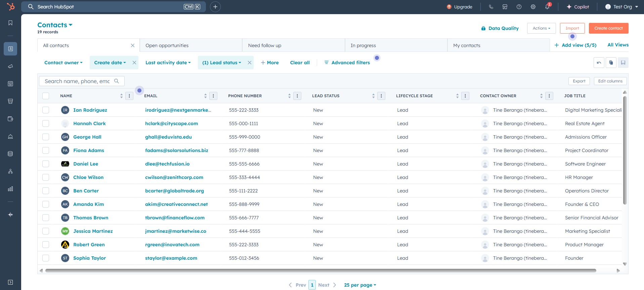Click the undo view changes icon
Screen dimensions: 644x290
599,63
